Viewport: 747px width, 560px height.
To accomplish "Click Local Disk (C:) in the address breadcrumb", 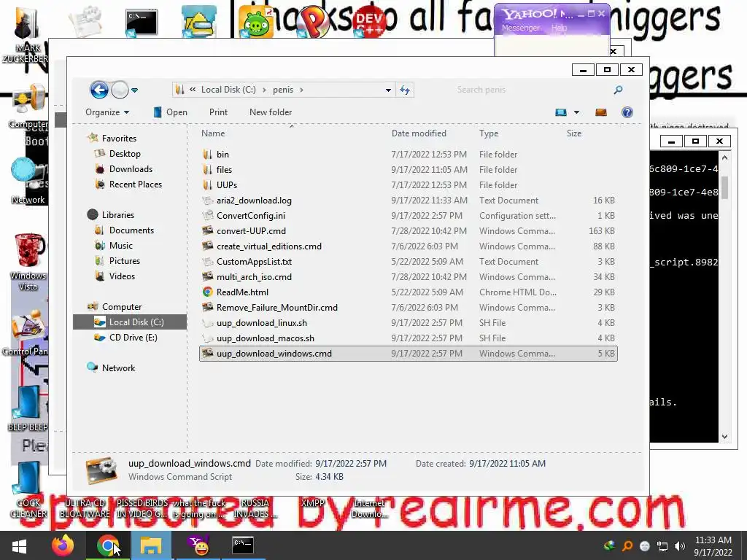I will (x=228, y=90).
